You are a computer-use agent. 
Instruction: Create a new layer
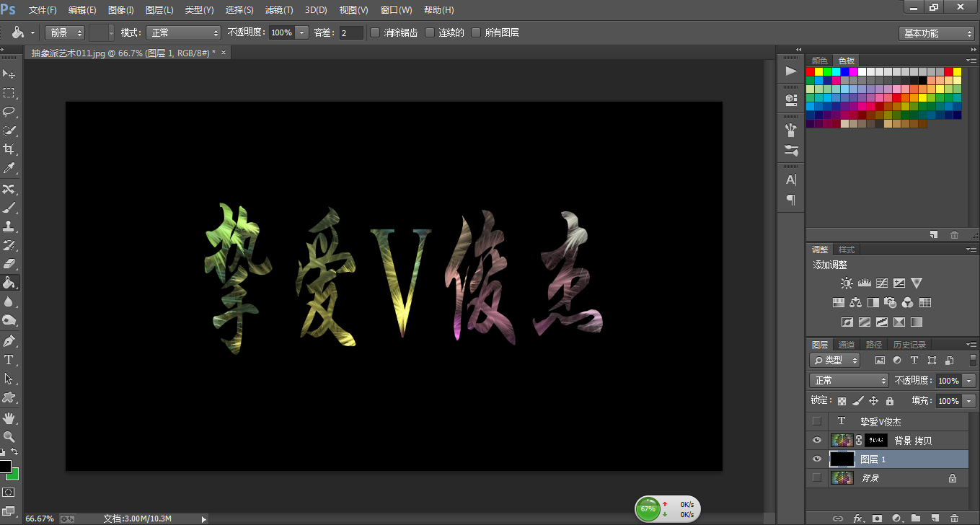(935, 518)
